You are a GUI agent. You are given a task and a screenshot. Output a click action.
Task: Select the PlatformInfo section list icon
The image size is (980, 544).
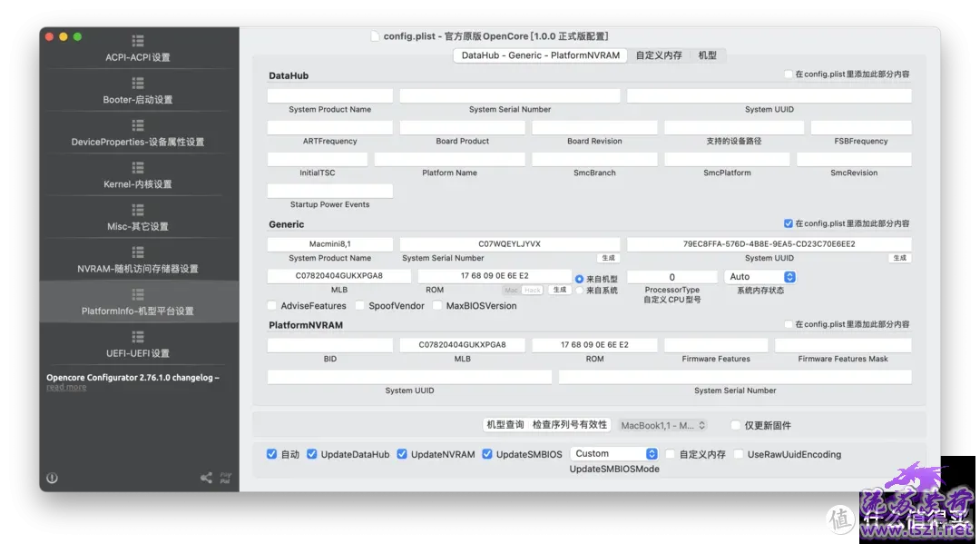tap(138, 294)
